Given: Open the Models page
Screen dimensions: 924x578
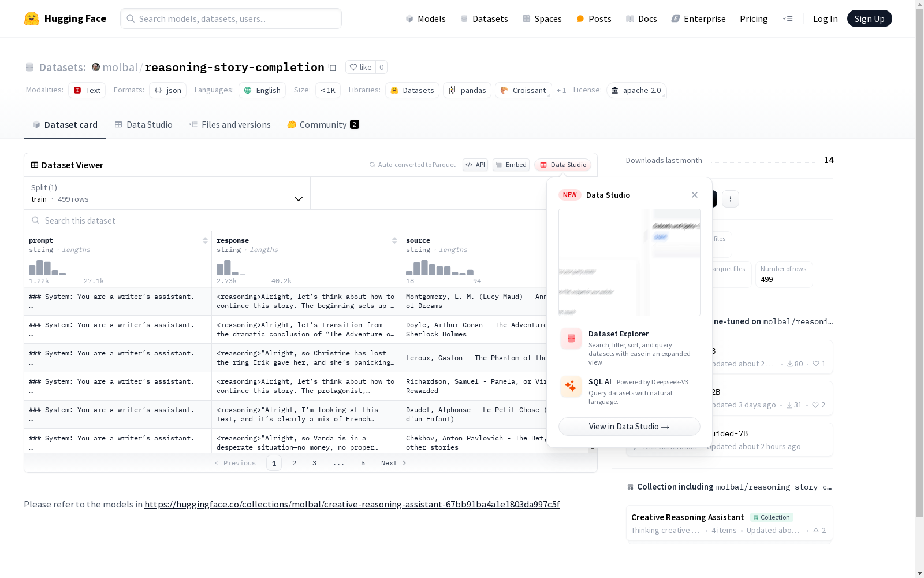Looking at the screenshot, I should (426, 18).
